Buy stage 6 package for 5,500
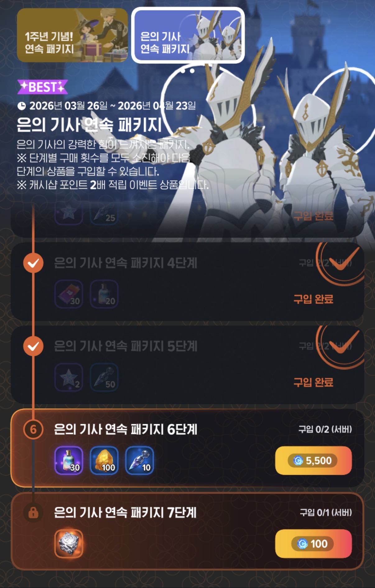Screen dimensions: 375x588 tap(313, 460)
